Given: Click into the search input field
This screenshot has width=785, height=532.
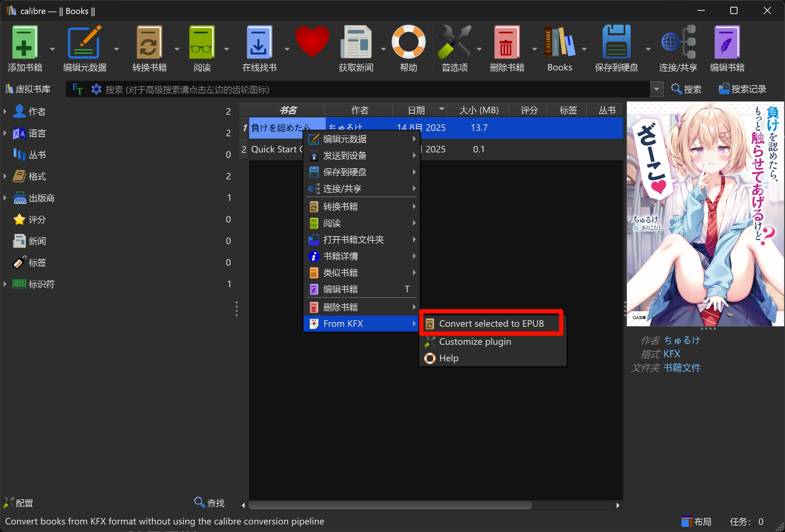Looking at the screenshot, I should [x=376, y=89].
